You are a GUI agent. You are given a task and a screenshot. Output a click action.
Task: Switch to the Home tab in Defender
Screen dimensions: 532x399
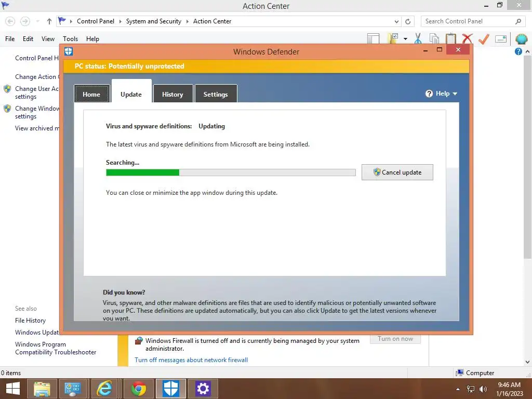click(x=91, y=94)
